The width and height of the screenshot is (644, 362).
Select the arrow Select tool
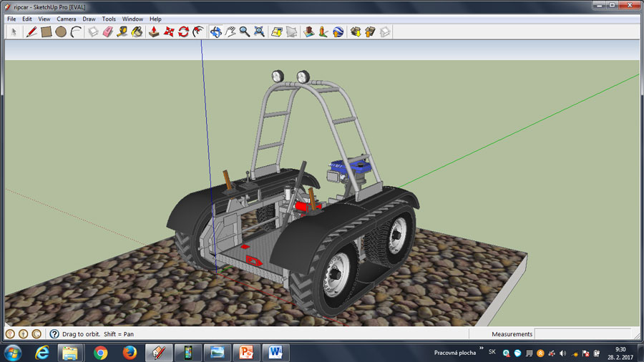point(14,31)
